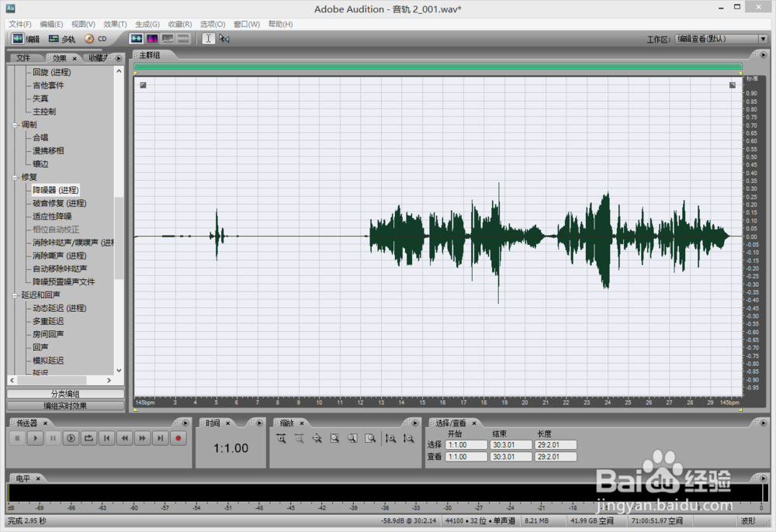Screen dimensions: 776x532
Task: Open the 收藏(R) menu
Action: [x=180, y=24]
